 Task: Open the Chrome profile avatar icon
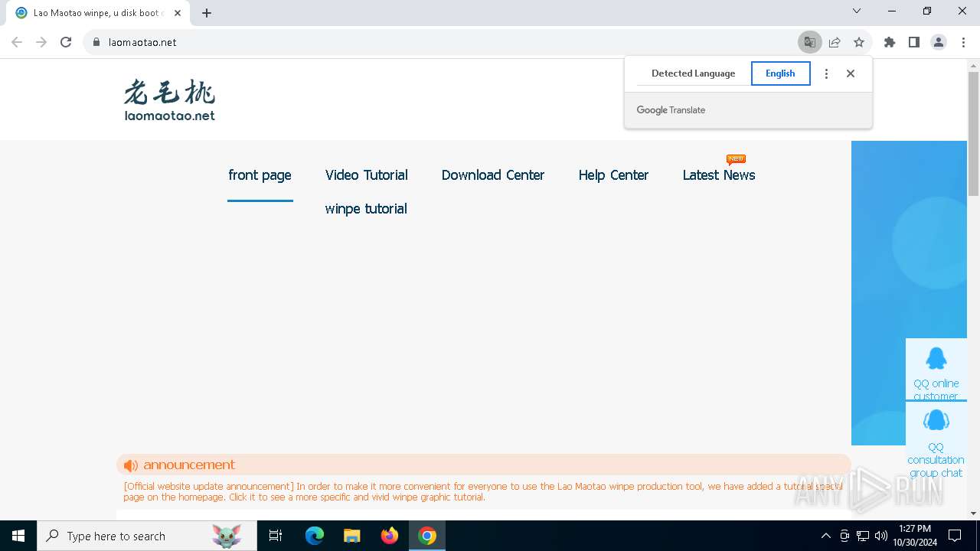[x=939, y=42]
